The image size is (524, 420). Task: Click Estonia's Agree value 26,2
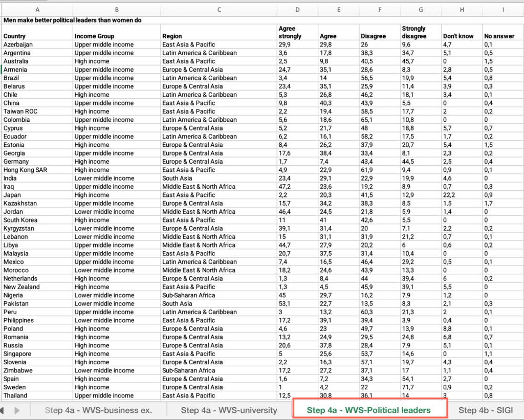(339, 145)
